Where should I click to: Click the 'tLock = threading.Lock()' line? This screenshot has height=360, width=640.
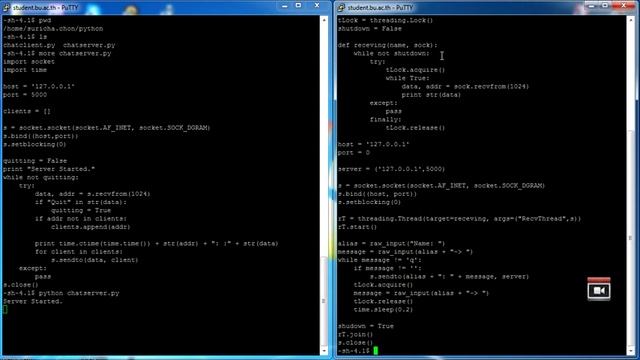[385, 20]
